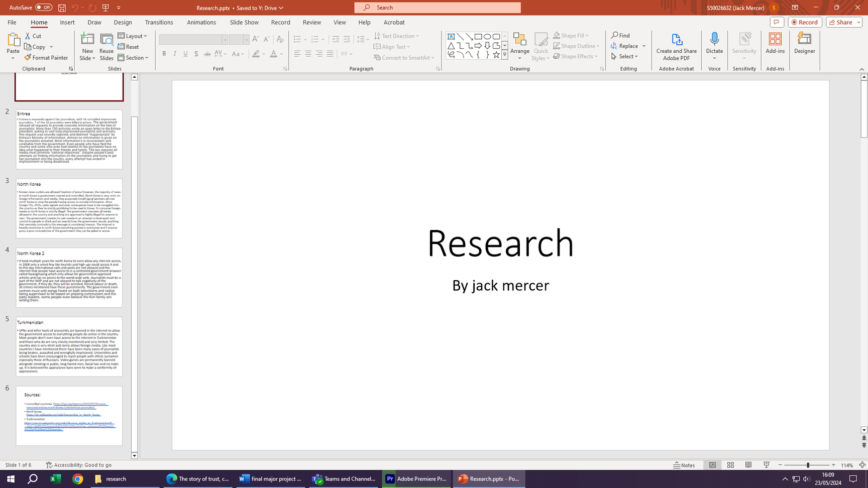Select the Text Box shape
Image resolution: width=868 pixels, height=488 pixels.
pyautogui.click(x=451, y=37)
